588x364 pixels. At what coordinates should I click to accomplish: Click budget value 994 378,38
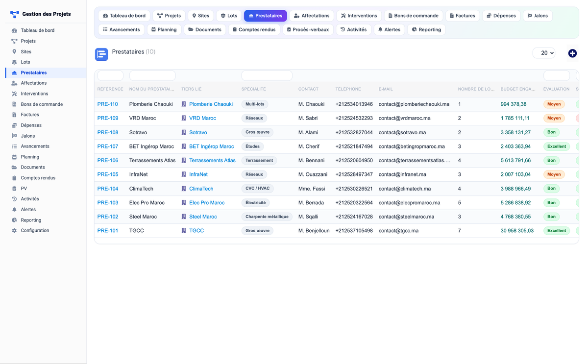tap(514, 104)
